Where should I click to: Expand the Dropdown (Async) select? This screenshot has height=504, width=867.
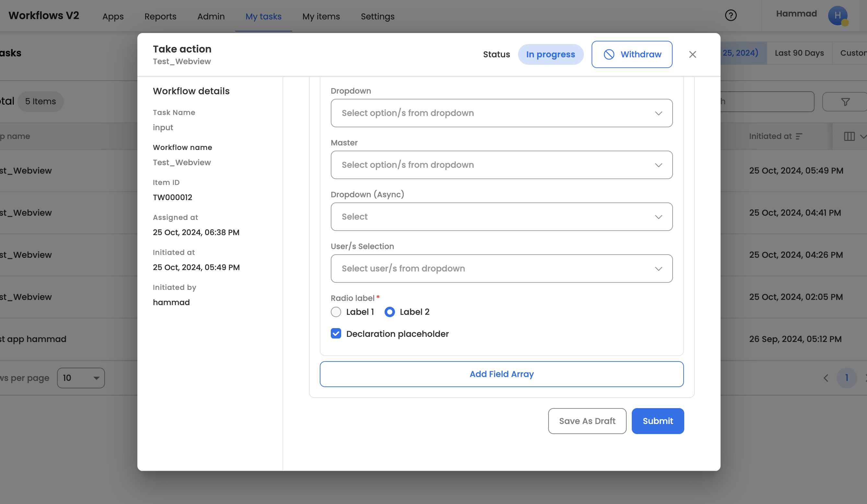click(x=501, y=217)
